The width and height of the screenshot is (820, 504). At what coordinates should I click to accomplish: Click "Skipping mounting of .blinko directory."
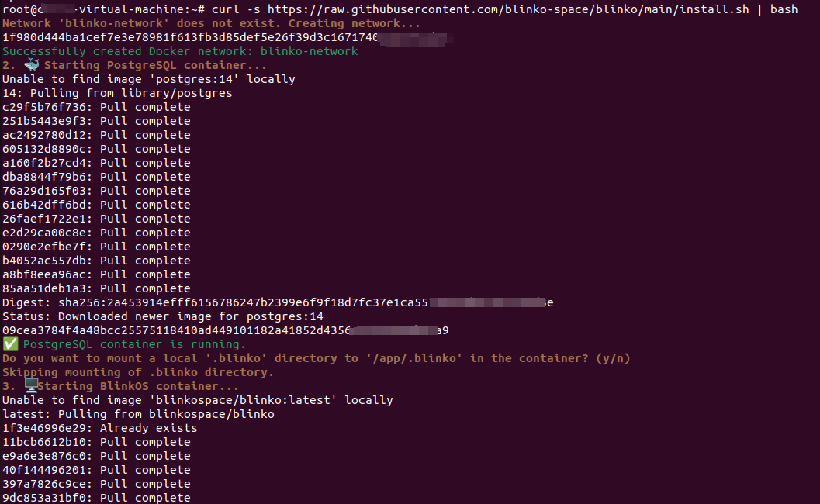[x=138, y=372]
